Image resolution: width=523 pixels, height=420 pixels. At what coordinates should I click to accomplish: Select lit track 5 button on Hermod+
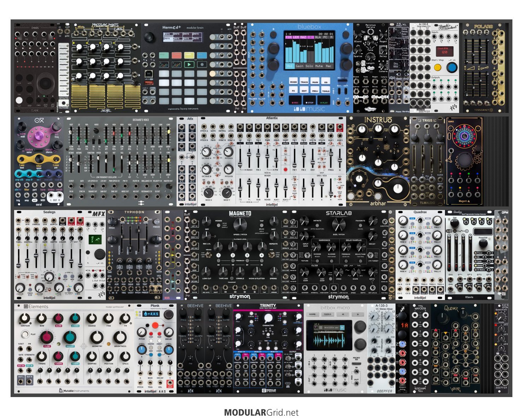click(212, 74)
